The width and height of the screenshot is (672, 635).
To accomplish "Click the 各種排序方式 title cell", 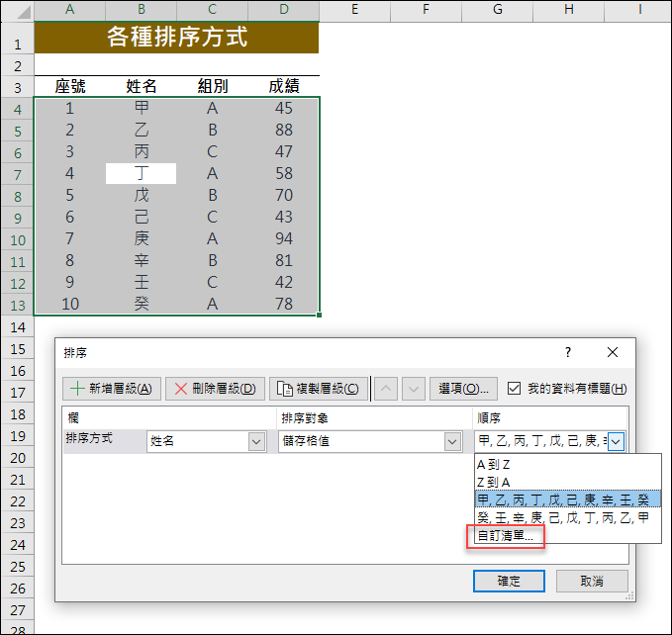I will click(x=176, y=38).
